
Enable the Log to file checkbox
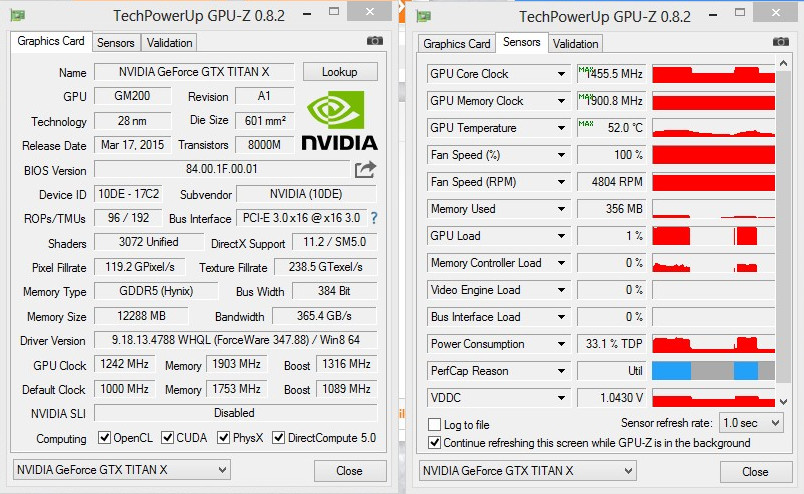tap(434, 425)
